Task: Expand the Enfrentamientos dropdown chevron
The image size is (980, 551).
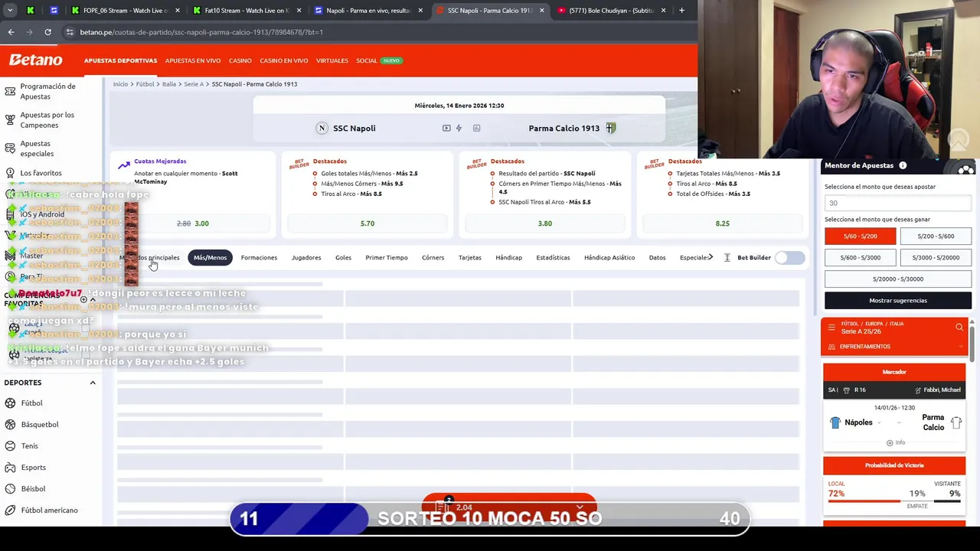Action: [x=961, y=347]
